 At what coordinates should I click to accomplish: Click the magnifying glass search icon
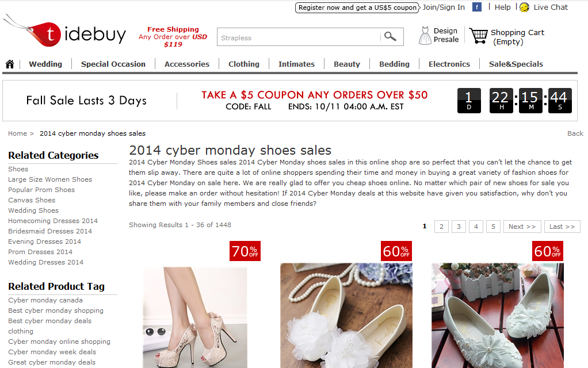pos(390,36)
